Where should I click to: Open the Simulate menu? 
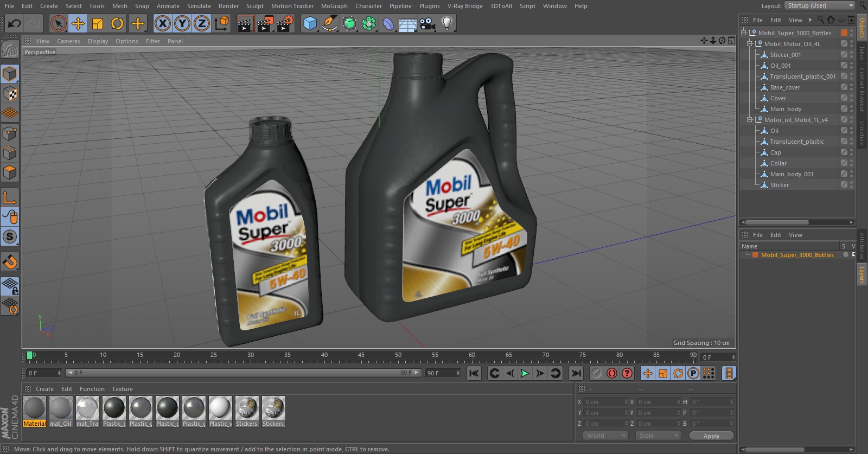(199, 6)
